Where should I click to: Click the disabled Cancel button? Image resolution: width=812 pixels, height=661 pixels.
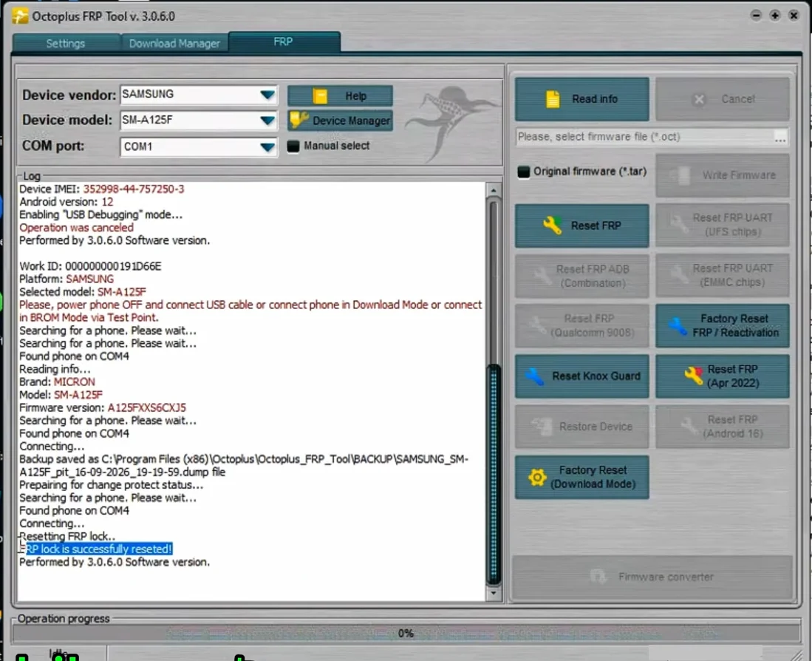tap(723, 99)
